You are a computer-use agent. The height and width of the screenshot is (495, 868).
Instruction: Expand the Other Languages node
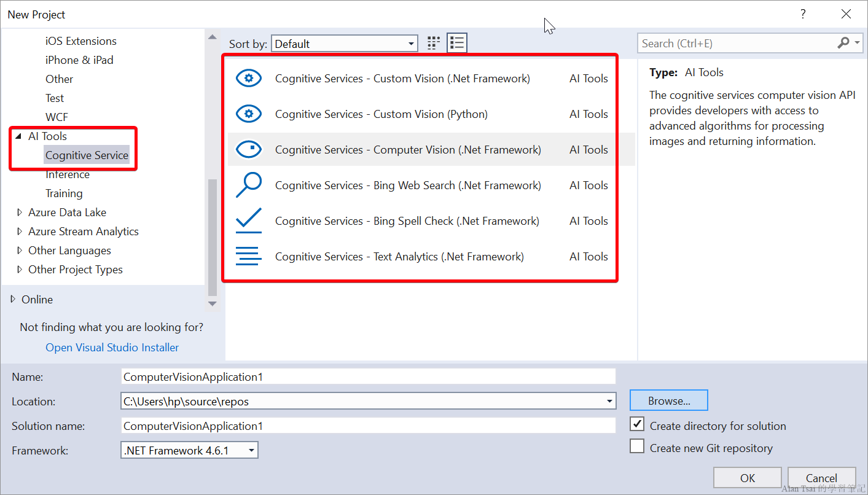pyautogui.click(x=20, y=251)
